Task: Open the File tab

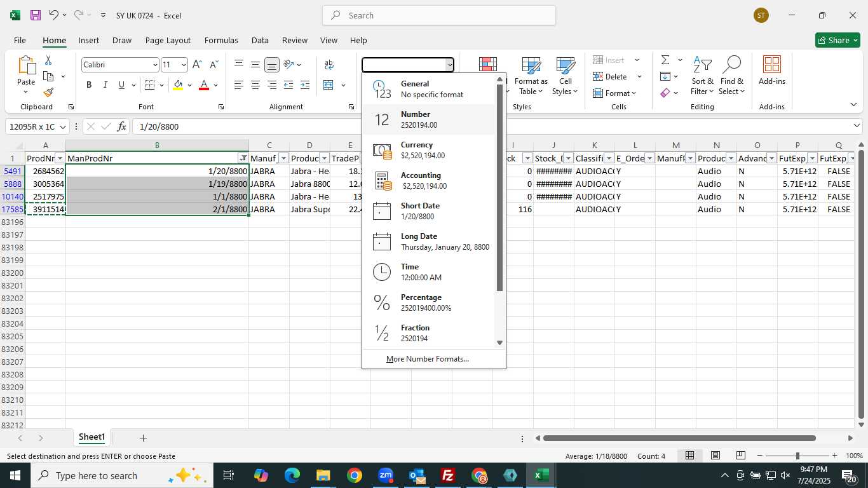Action: coord(20,40)
